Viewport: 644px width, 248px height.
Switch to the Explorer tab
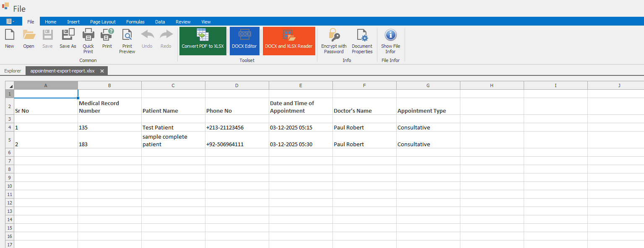pos(13,71)
